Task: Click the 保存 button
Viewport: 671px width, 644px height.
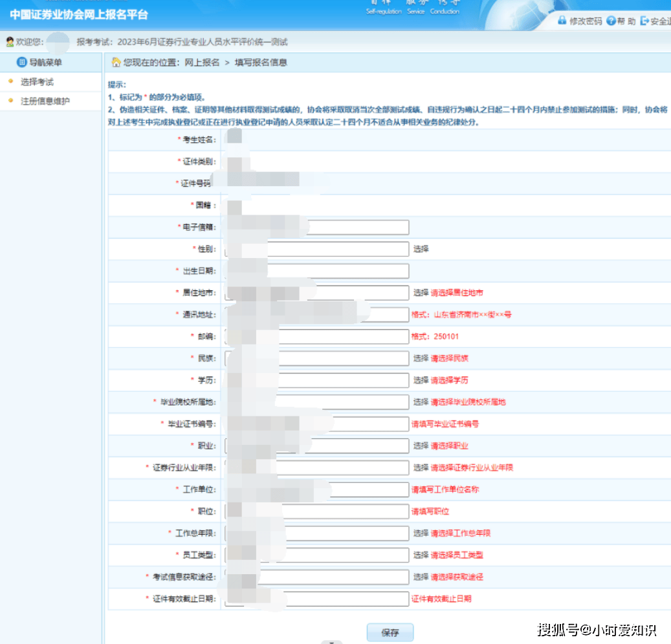Action: pyautogui.click(x=390, y=632)
